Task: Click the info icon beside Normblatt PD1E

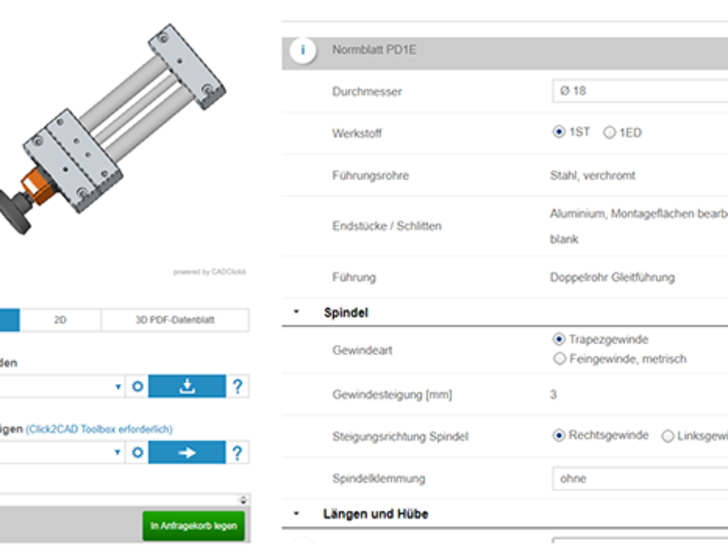Action: pyautogui.click(x=302, y=50)
